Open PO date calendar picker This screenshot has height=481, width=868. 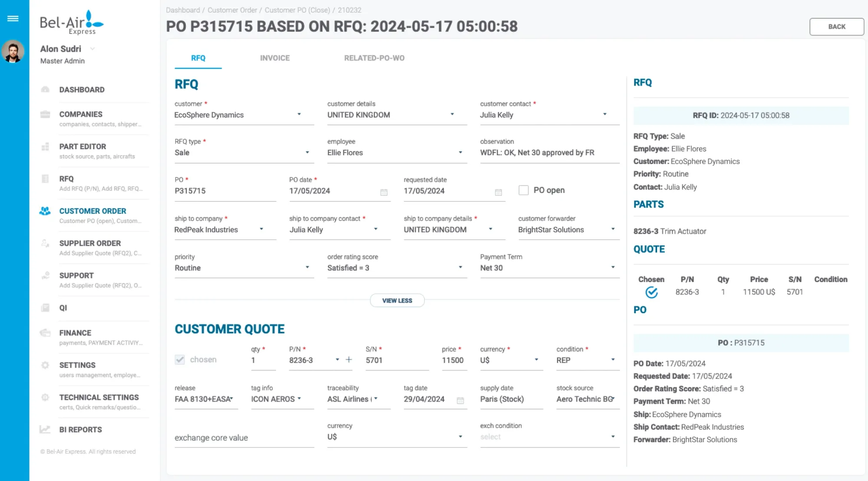(x=384, y=192)
